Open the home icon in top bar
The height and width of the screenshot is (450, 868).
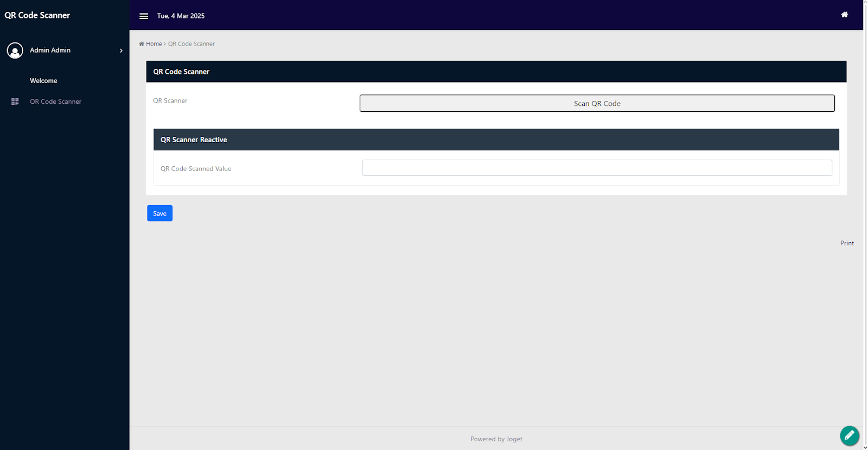(845, 15)
